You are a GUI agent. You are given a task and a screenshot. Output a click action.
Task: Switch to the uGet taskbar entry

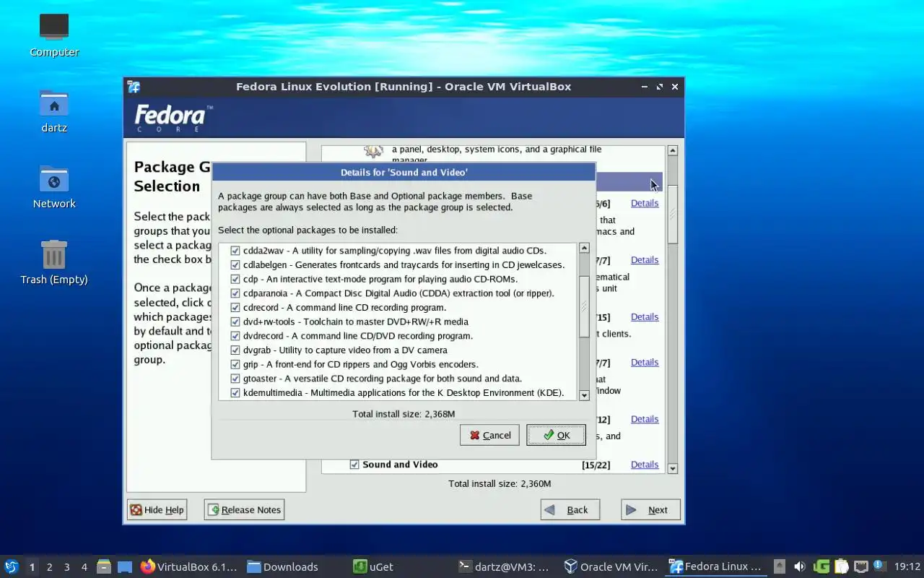(373, 566)
